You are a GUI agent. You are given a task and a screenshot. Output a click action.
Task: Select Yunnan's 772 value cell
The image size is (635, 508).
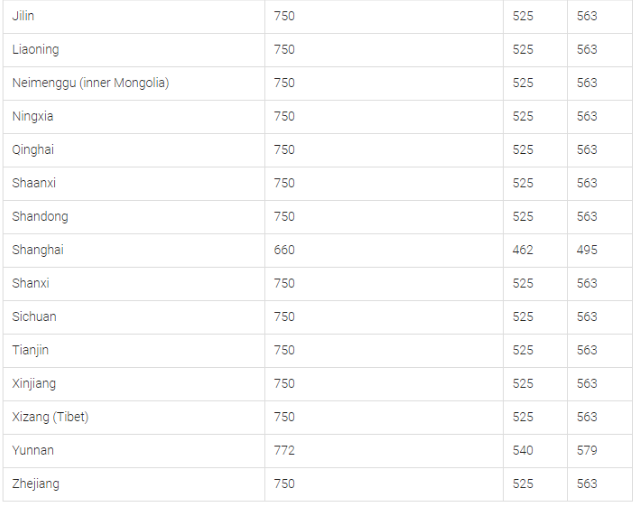[x=284, y=450]
